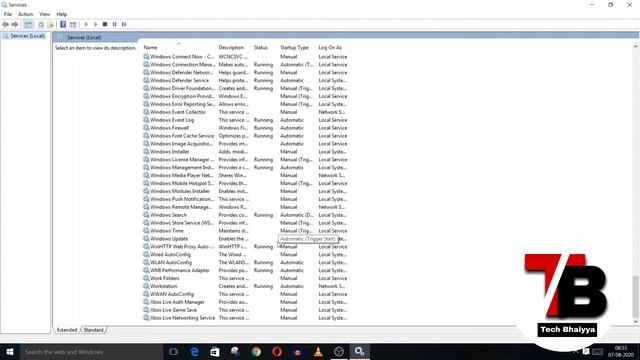Select the Windows Installer service

[x=245, y=151]
